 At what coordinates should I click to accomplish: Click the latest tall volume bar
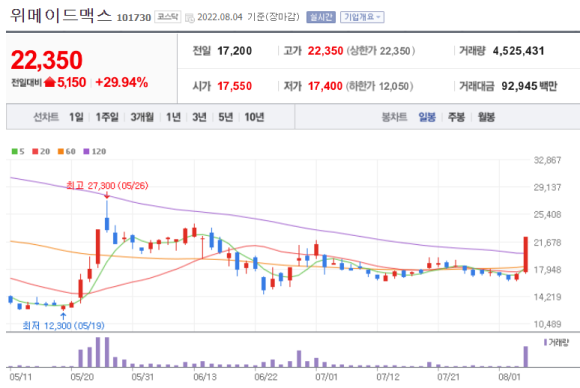526,357
